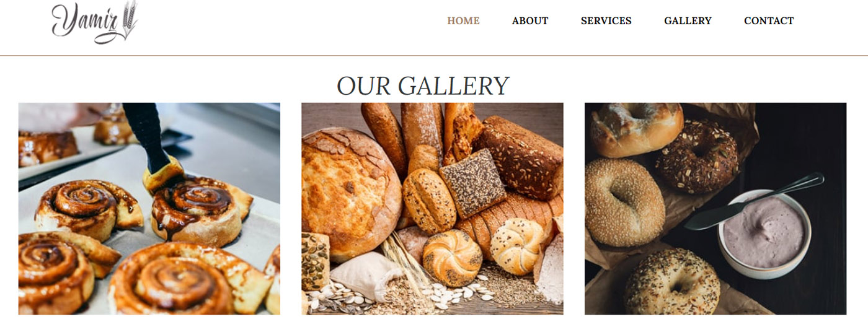The width and height of the screenshot is (868, 319).
Task: Click the large round crusty loaf
Action: 350,194
